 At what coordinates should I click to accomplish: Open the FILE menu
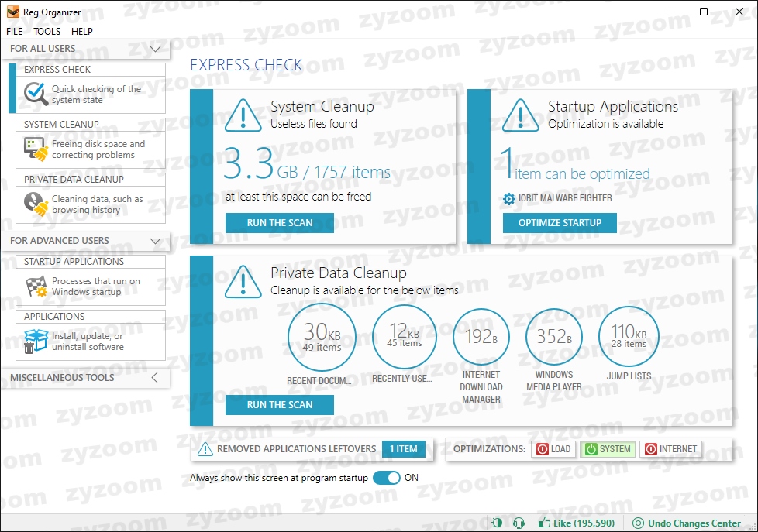pyautogui.click(x=14, y=32)
